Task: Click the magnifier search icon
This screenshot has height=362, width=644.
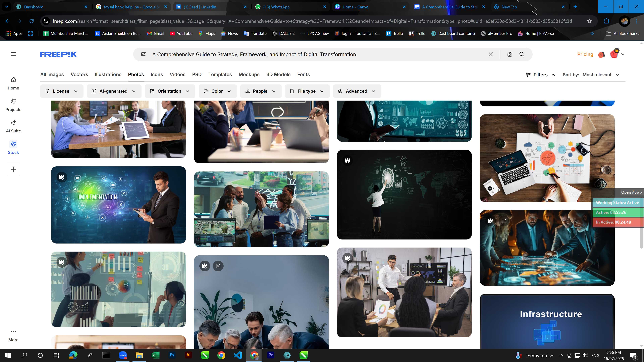Action: coord(522,54)
